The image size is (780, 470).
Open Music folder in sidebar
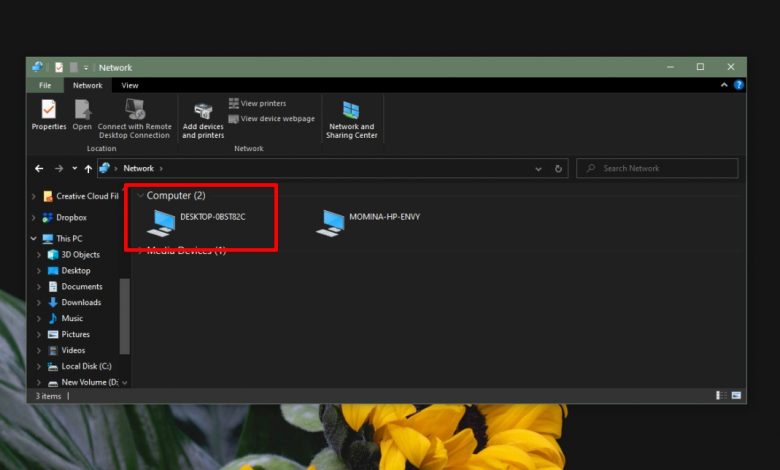coord(65,318)
